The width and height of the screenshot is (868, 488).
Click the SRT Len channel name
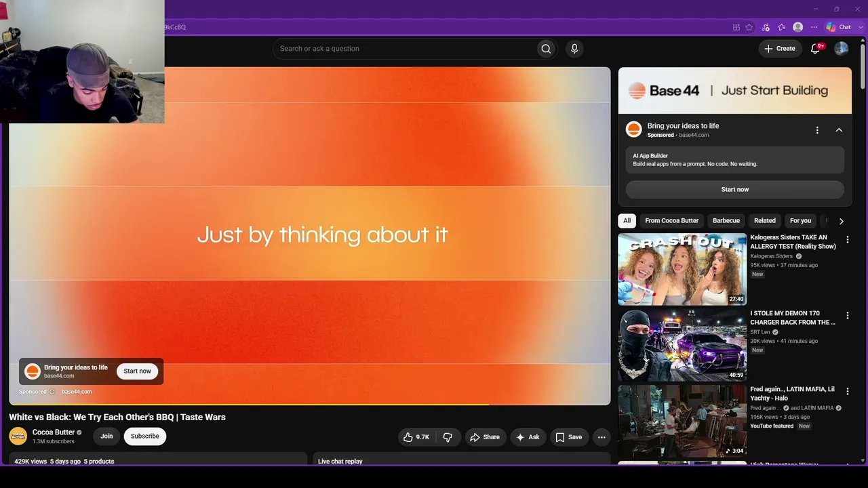click(x=760, y=332)
